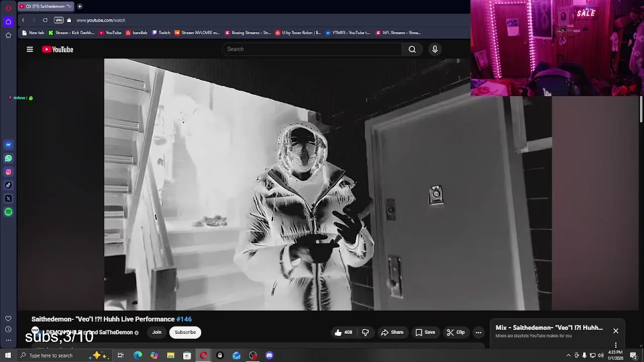Open Copilot from the taskbar
The width and height of the screenshot is (644, 362).
click(154, 355)
